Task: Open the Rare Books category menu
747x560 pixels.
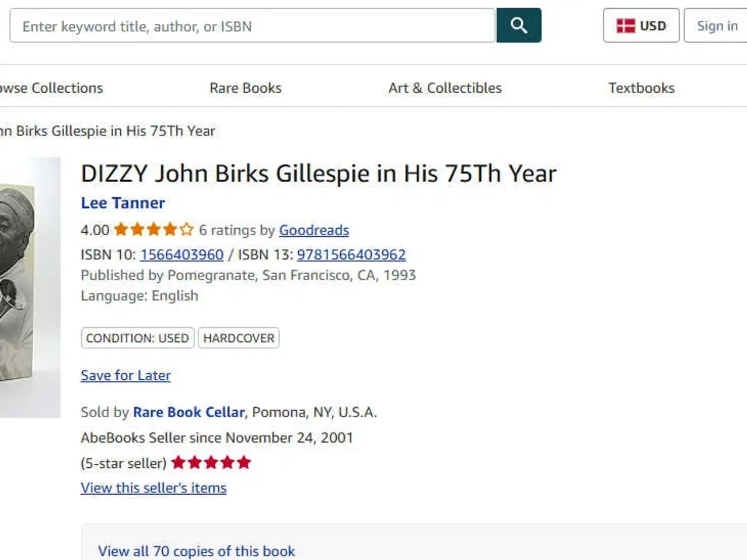Action: click(x=245, y=87)
